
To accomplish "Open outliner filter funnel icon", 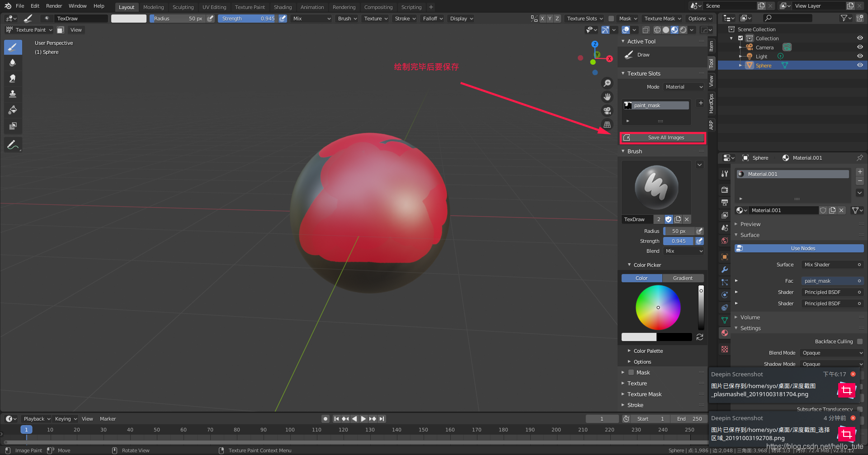I will tap(845, 18).
